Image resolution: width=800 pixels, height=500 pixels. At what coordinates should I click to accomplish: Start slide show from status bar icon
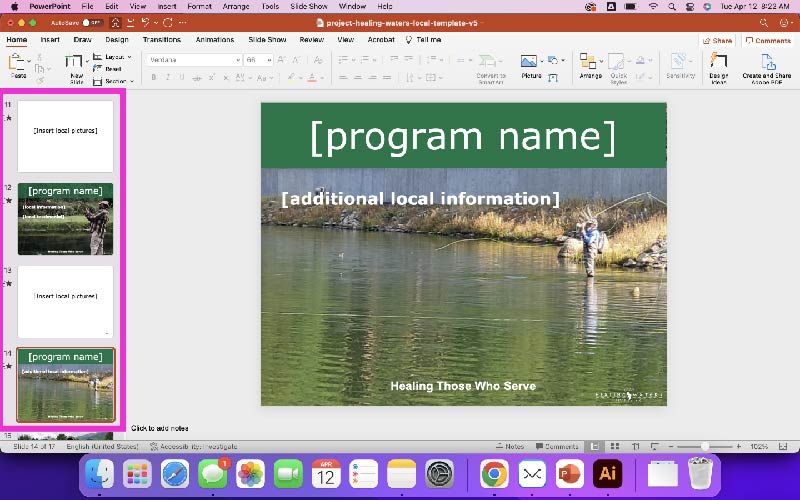coord(655,446)
